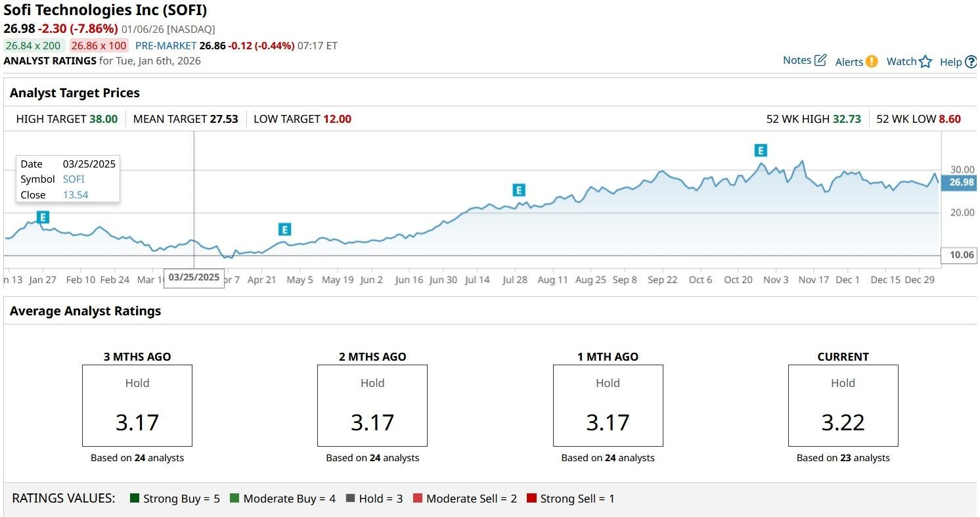Click the 3 MTHS AGO rating box
980x517 pixels.
[137, 405]
